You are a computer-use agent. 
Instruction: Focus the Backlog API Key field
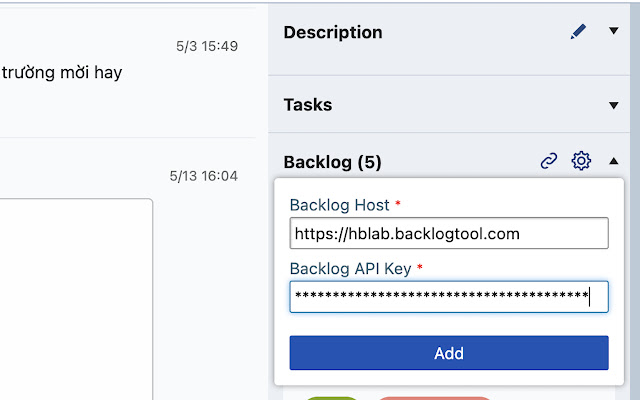coord(449,297)
